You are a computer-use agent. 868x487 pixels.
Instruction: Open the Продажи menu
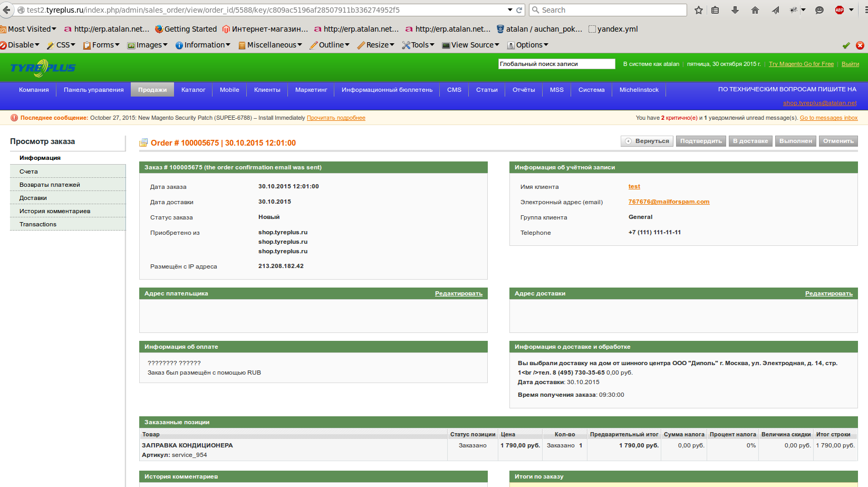pyautogui.click(x=152, y=90)
